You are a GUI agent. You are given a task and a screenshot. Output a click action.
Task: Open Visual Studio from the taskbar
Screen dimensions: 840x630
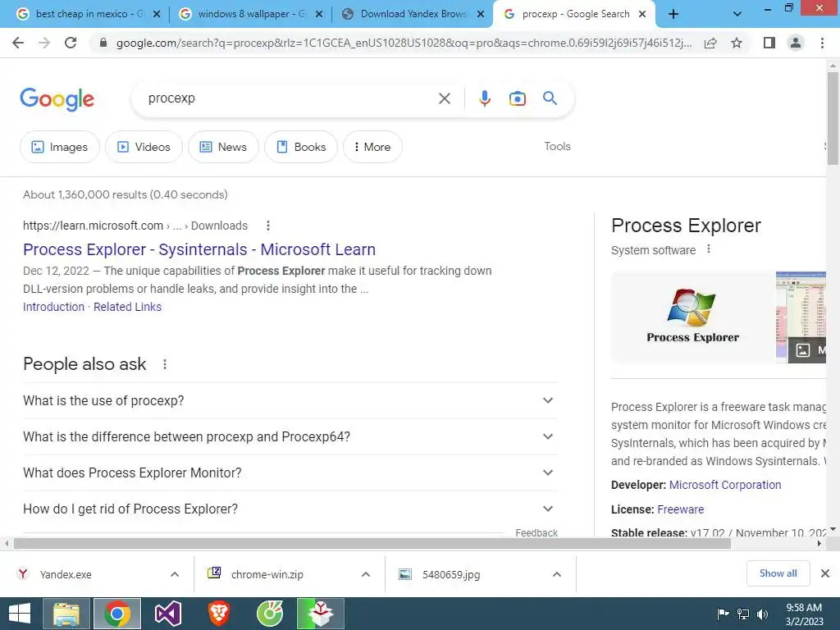[167, 614]
